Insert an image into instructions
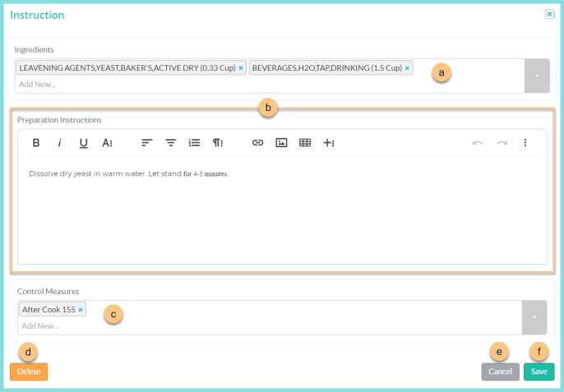The height and width of the screenshot is (392, 564). tap(281, 143)
